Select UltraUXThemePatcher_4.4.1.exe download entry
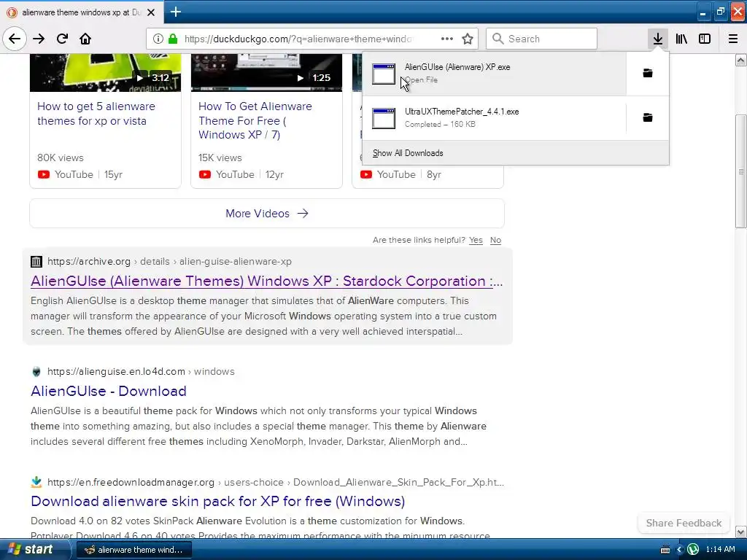 point(494,117)
